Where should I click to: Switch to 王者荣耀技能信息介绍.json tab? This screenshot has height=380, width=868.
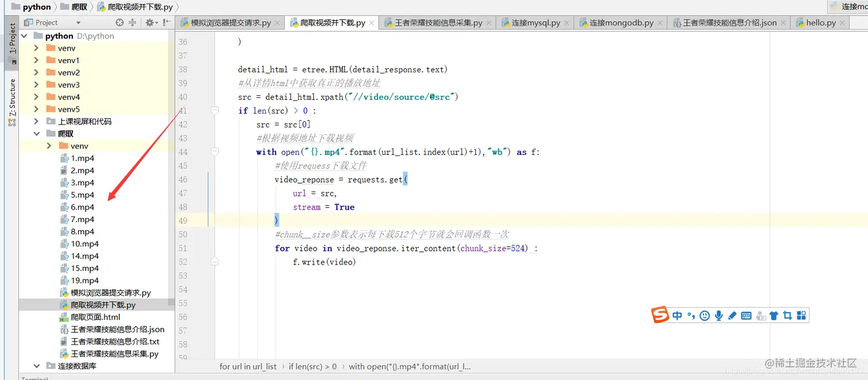pos(729,23)
